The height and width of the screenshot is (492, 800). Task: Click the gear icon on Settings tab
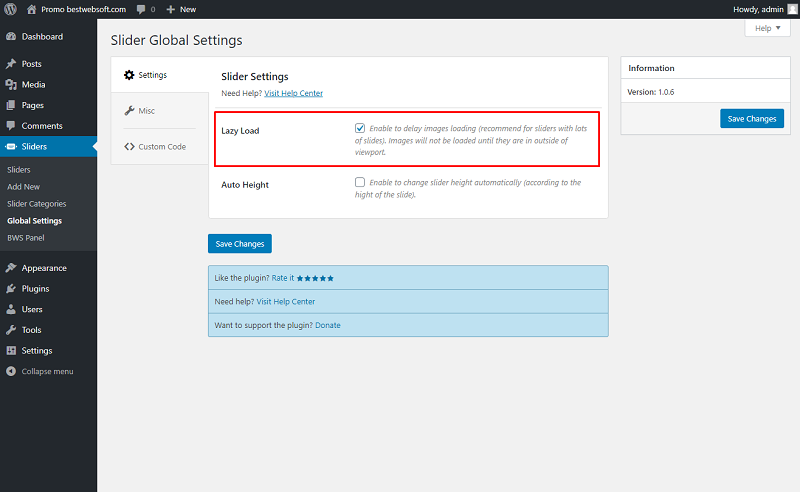(129, 75)
